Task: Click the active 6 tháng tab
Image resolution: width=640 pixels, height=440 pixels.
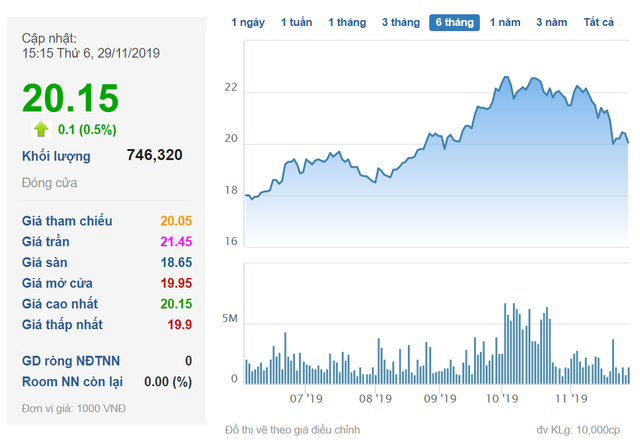Action: coord(454,22)
